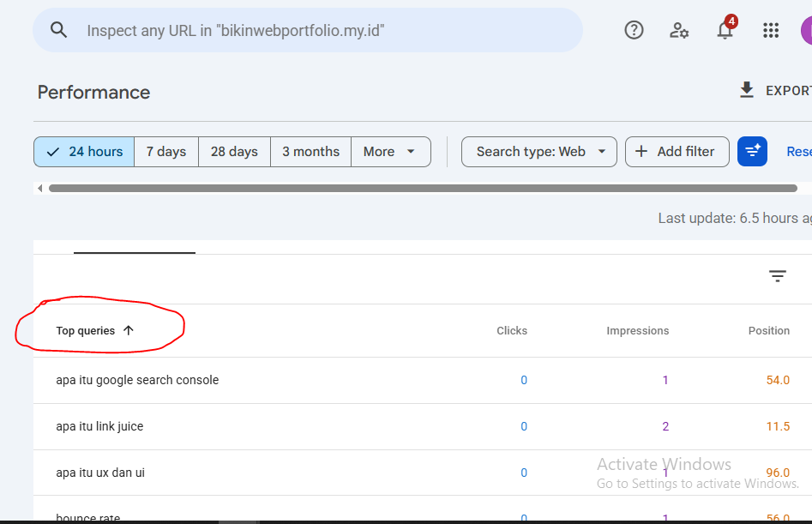This screenshot has width=812, height=524.
Task: Click the horizontal scrollbar thumb
Action: click(423, 188)
